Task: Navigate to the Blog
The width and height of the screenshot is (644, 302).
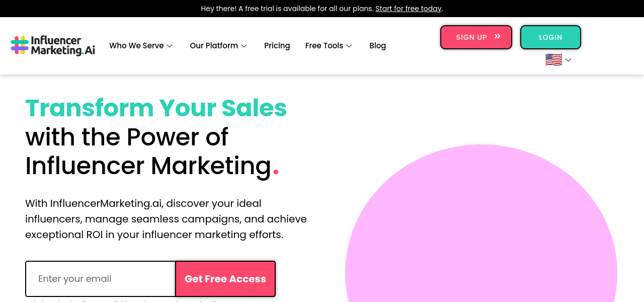Action: [377, 46]
